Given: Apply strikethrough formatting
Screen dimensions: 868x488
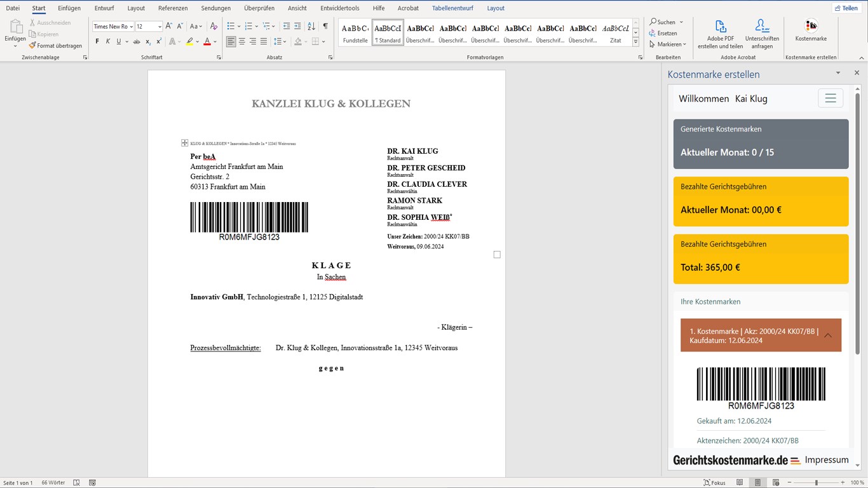Looking at the screenshot, I should tap(137, 42).
